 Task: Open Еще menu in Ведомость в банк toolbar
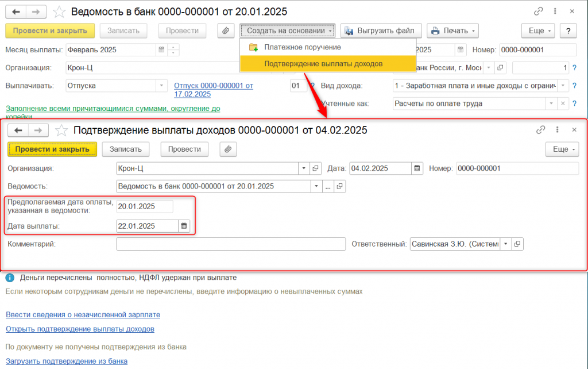[538, 31]
